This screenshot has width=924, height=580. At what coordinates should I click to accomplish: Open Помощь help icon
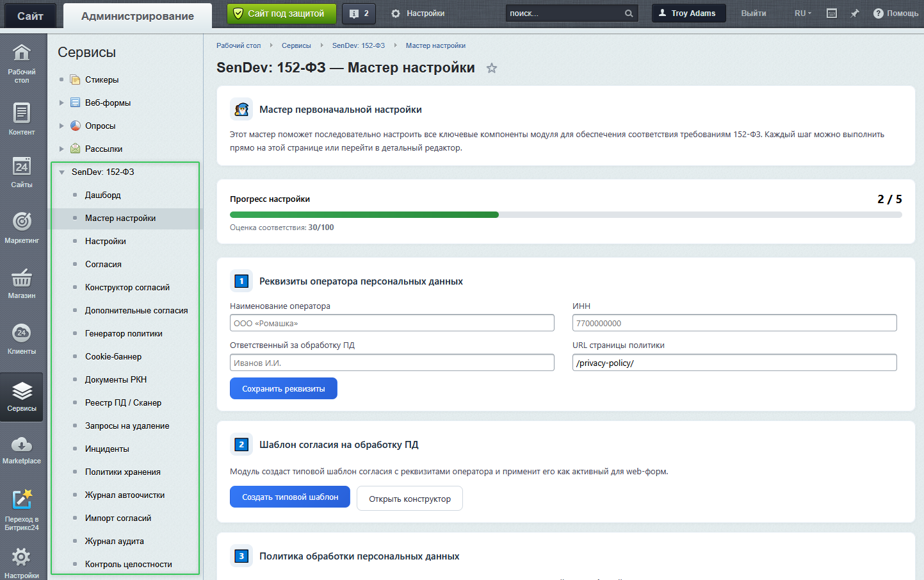(x=879, y=13)
